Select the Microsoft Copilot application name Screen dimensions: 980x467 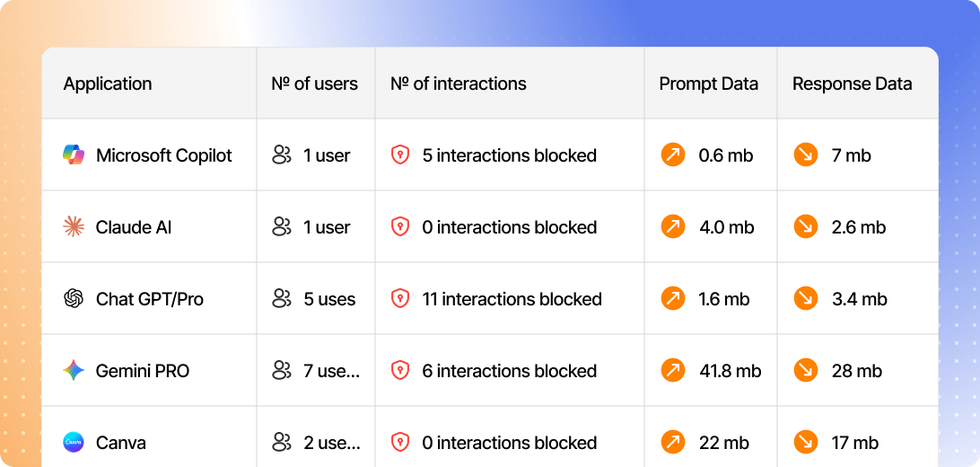point(163,155)
